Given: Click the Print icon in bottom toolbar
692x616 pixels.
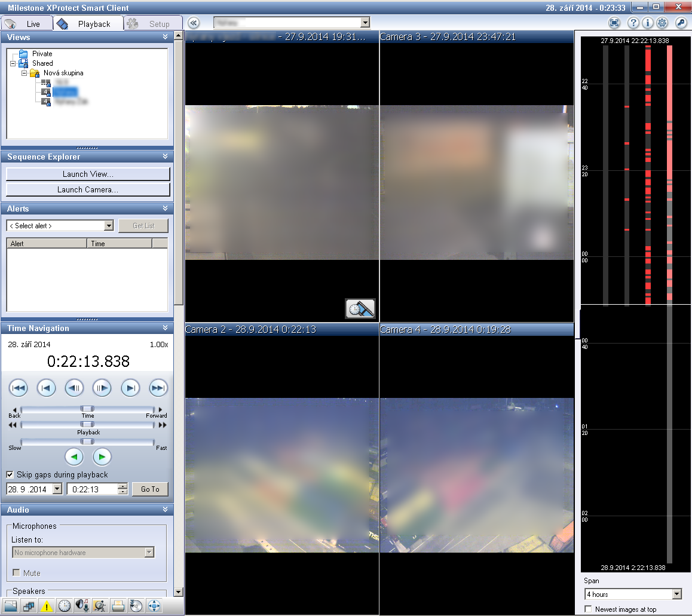Looking at the screenshot, I should (x=118, y=606).
